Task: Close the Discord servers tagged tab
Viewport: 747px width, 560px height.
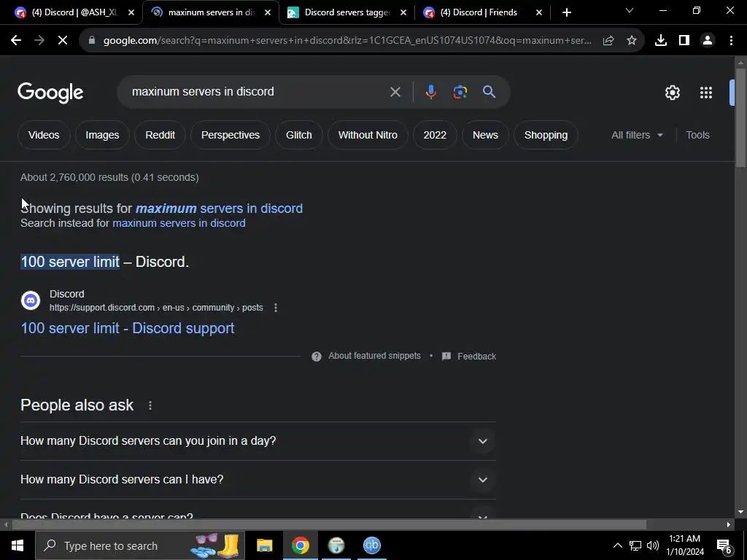Action: click(403, 13)
